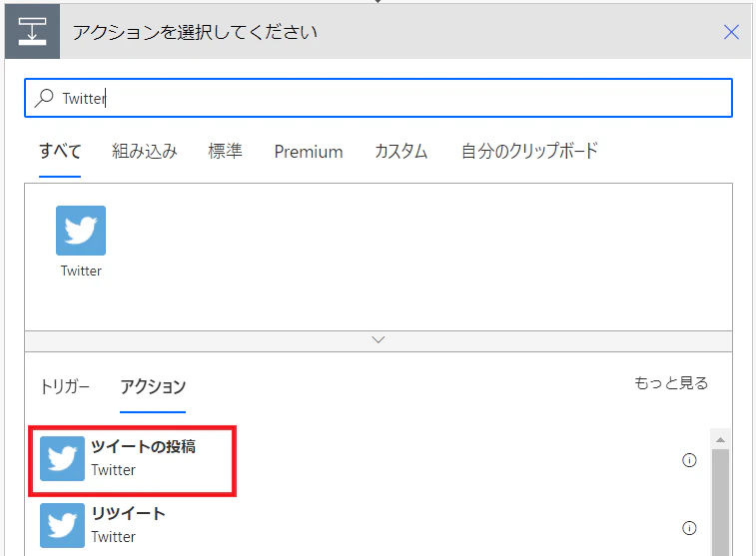Image resolution: width=756 pixels, height=556 pixels.
Task: Switch to the 組み込み tab
Action: [x=145, y=152]
